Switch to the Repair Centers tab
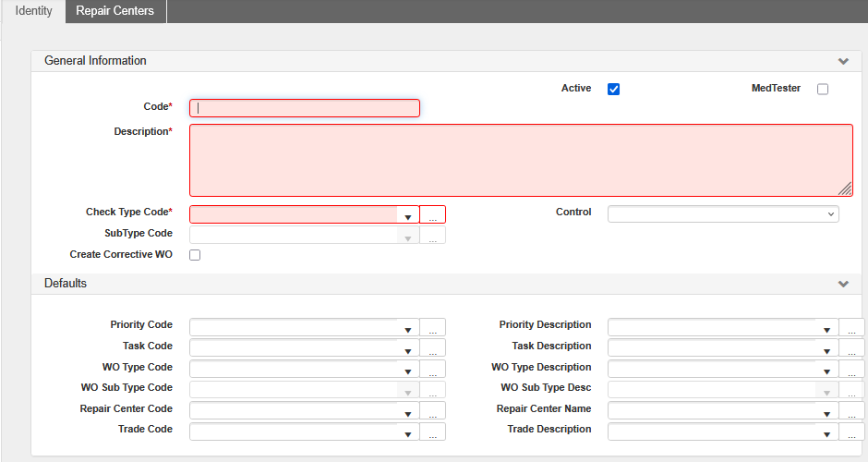 [115, 11]
